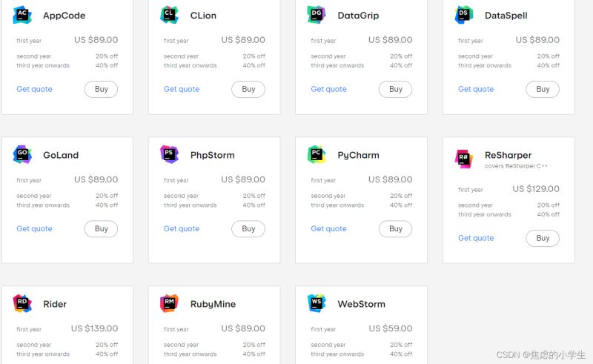Click the AppCode product icon
This screenshot has height=364, width=593.
tap(22, 15)
